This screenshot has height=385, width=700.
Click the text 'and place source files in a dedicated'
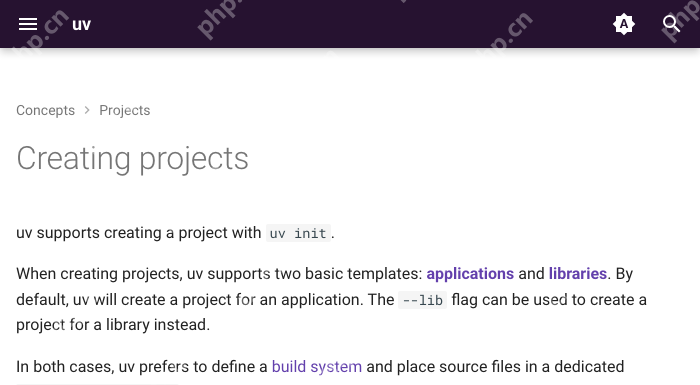[x=495, y=367]
